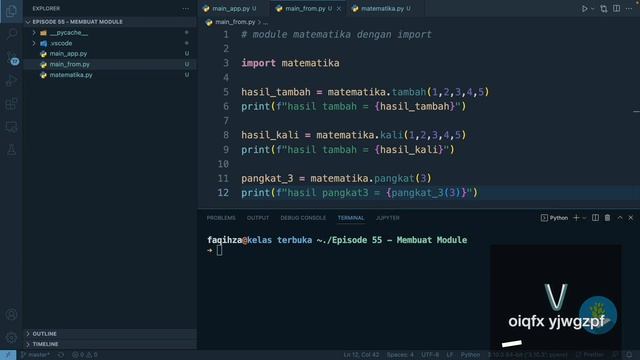The image size is (640, 360).
Task: Open editor more actions ellipsis
Action: 629,9
